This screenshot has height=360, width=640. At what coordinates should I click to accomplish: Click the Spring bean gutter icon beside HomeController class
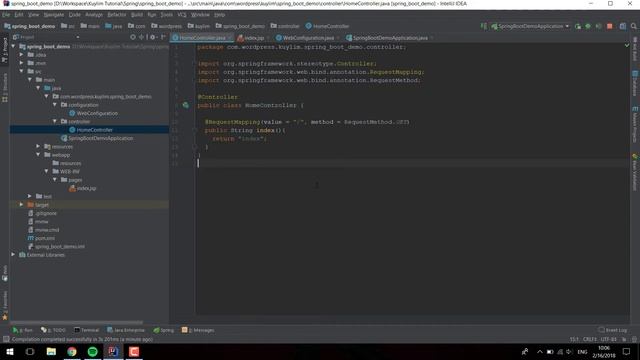tap(186, 105)
